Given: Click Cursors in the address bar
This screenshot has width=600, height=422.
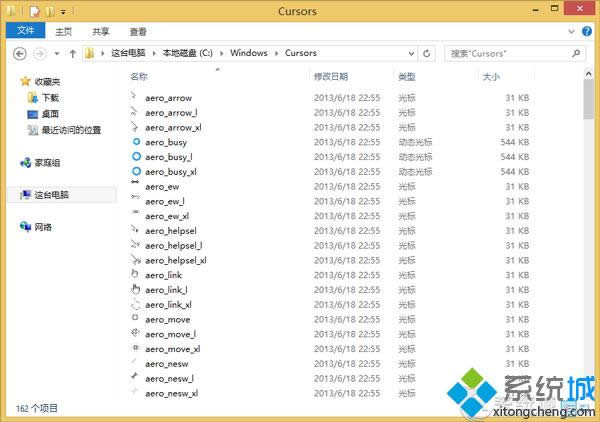Looking at the screenshot, I should pos(301,53).
